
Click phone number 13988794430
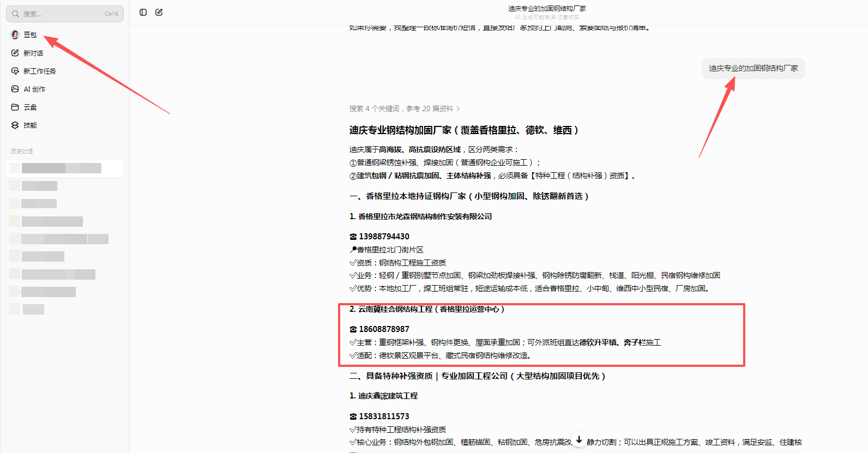384,237
